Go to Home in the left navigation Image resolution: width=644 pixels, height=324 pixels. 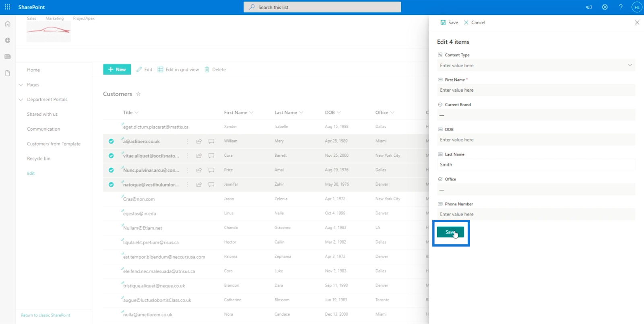pos(33,70)
